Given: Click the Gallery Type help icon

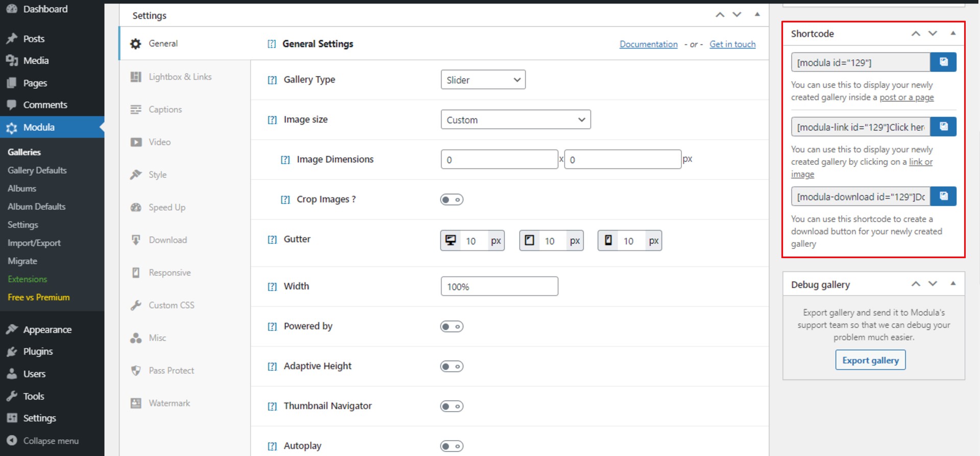Looking at the screenshot, I should tap(272, 80).
